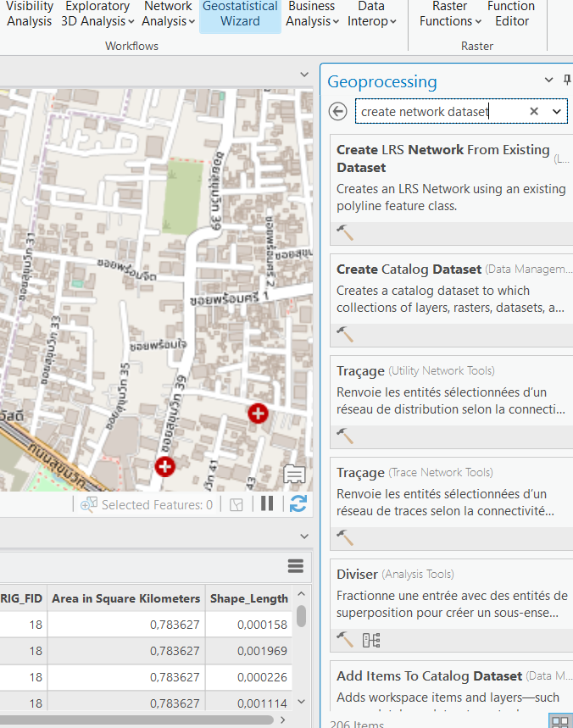Open the attribute table hamburger menu
573x728 pixels.
(x=296, y=566)
